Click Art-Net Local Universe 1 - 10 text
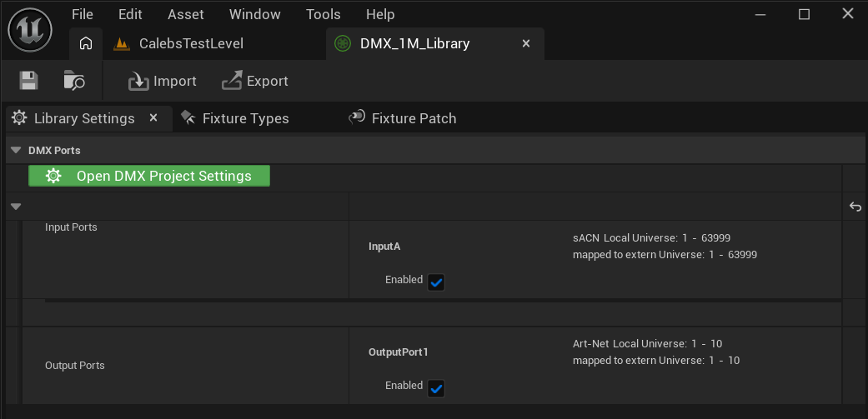This screenshot has height=419, width=868. pyautogui.click(x=648, y=344)
